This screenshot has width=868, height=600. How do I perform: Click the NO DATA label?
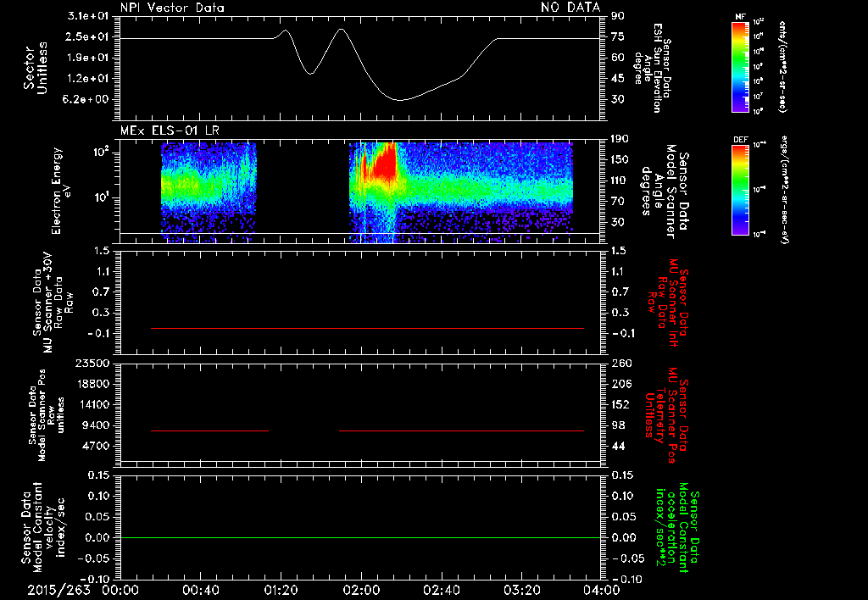tap(570, 7)
